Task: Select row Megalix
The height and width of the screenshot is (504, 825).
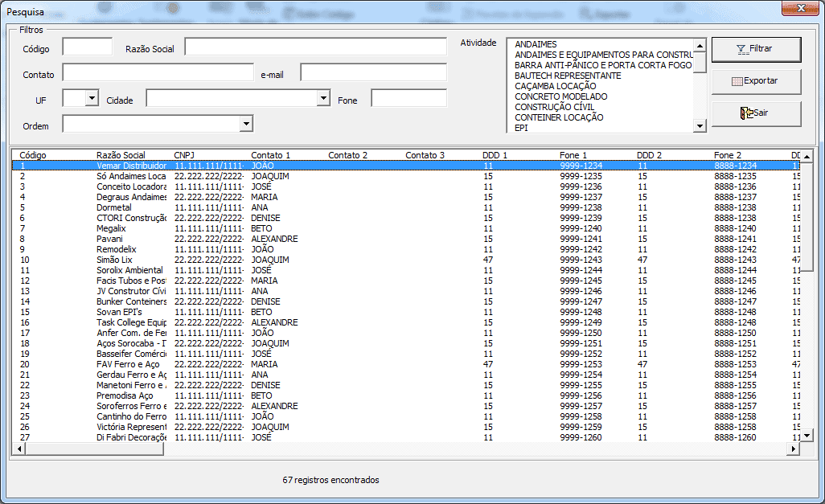Action: click(406, 228)
